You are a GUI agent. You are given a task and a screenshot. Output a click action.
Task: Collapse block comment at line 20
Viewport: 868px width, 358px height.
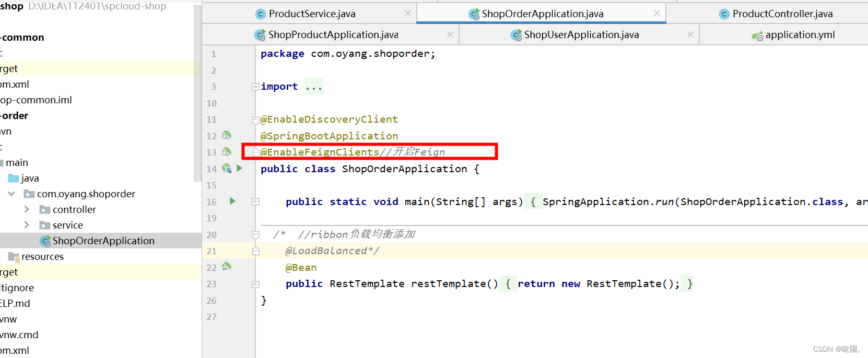[256, 235]
